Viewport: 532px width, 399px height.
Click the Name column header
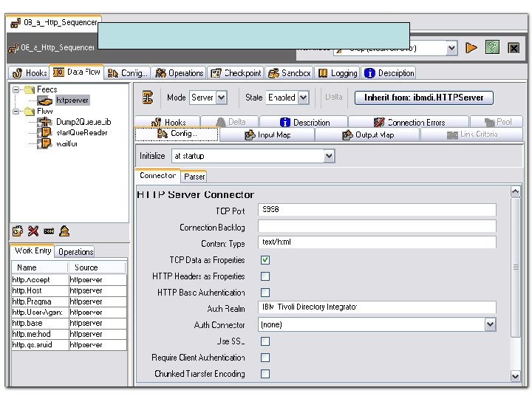[40, 267]
